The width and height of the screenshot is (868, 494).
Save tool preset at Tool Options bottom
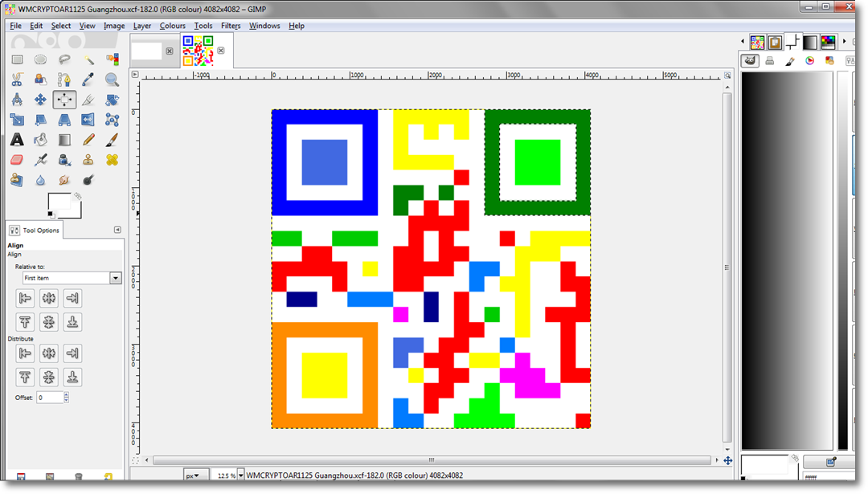pos(21,477)
